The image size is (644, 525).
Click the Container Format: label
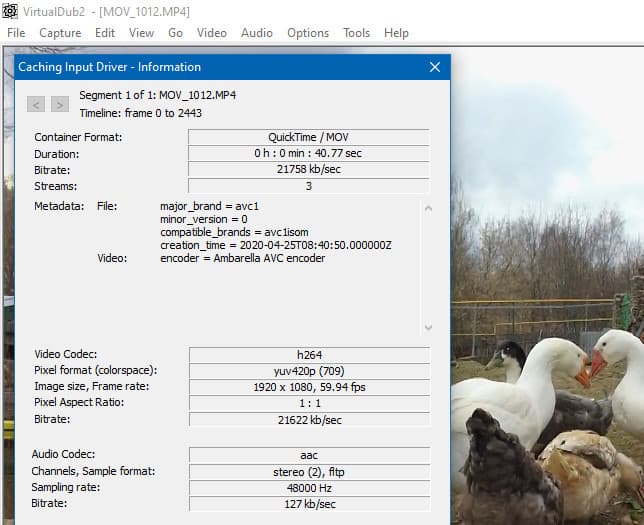point(78,137)
